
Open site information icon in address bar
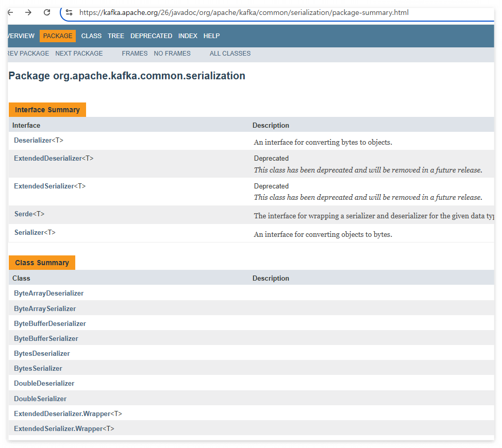(x=69, y=12)
